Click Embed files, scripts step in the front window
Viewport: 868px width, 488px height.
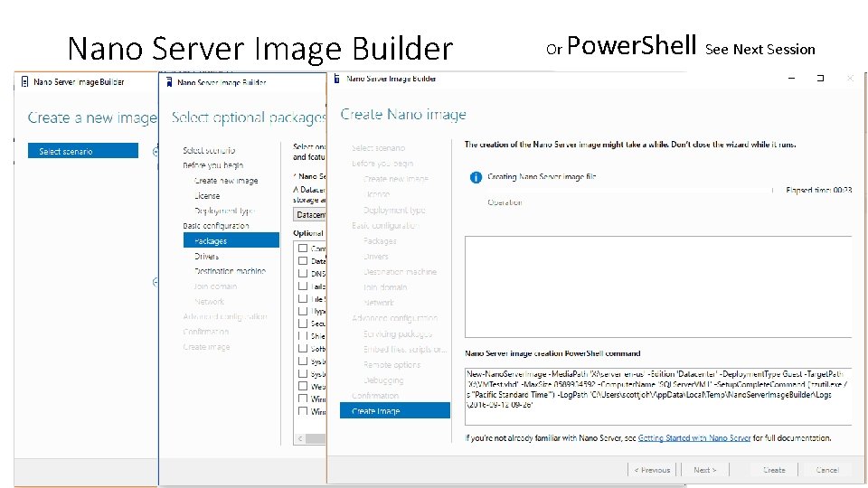[x=405, y=349]
